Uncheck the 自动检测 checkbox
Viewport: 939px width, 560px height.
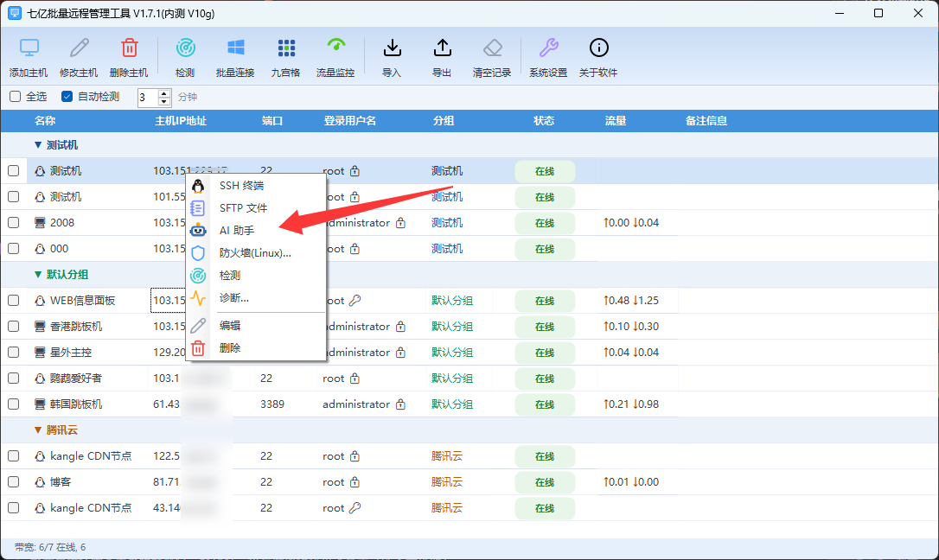point(67,96)
